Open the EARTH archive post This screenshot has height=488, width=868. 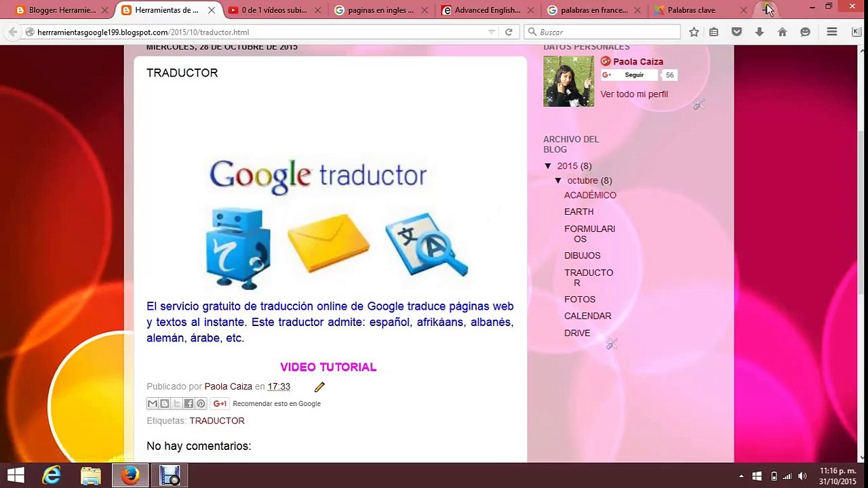579,212
